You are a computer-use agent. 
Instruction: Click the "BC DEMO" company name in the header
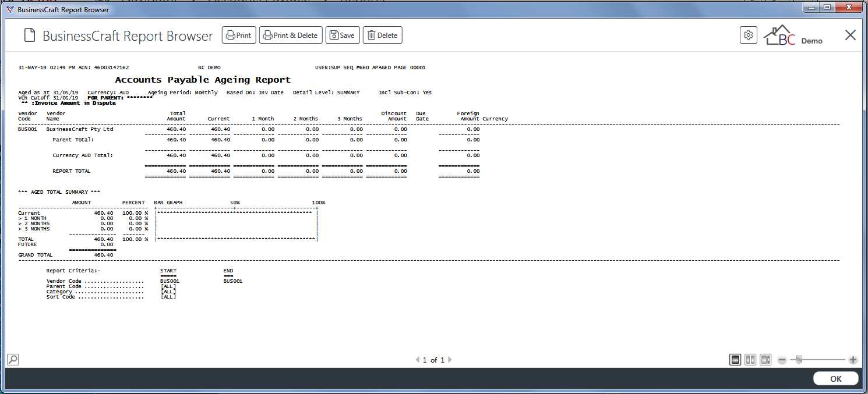click(x=209, y=68)
